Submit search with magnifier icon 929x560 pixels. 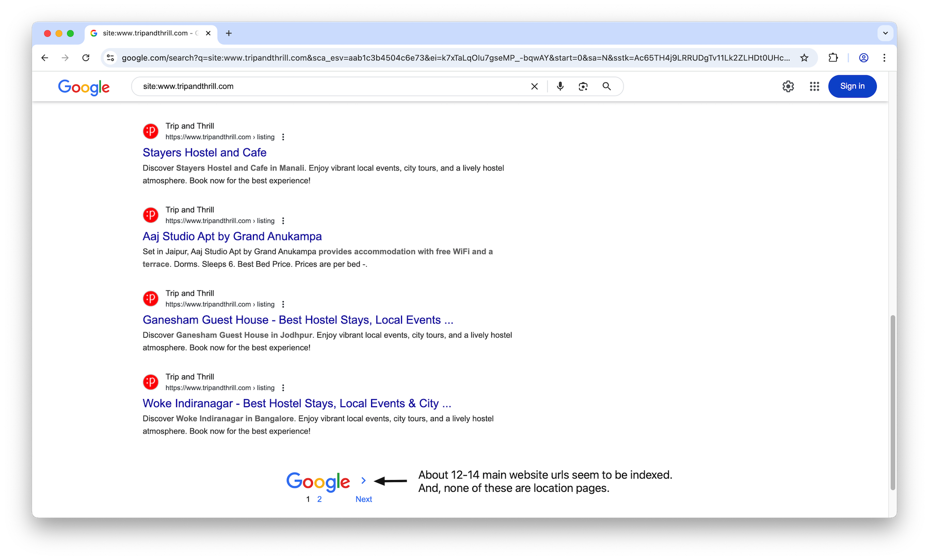607,86
